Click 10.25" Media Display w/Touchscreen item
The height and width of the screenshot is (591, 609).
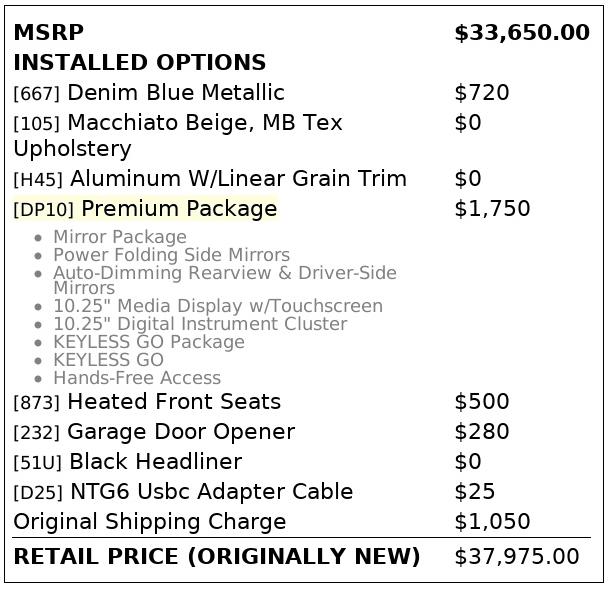coord(217,306)
